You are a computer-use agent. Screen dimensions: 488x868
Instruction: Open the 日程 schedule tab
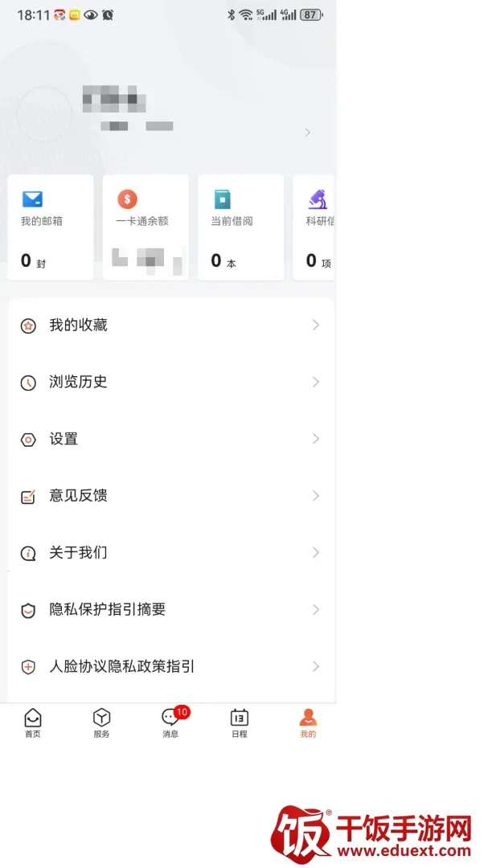240,723
